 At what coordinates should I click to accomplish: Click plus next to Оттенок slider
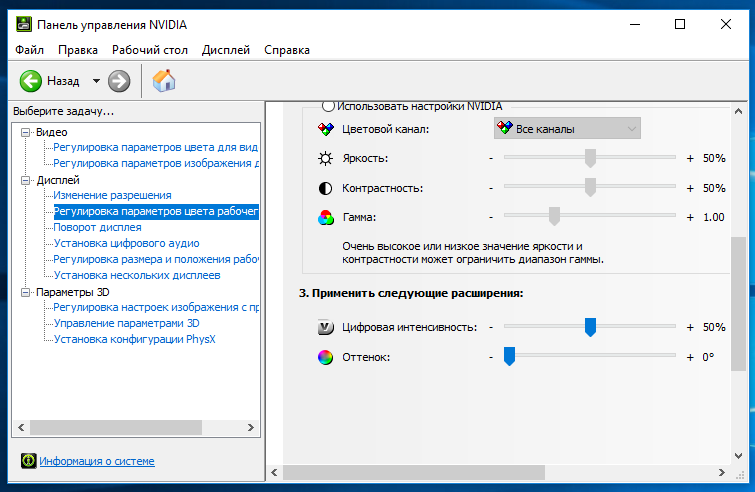tap(690, 357)
